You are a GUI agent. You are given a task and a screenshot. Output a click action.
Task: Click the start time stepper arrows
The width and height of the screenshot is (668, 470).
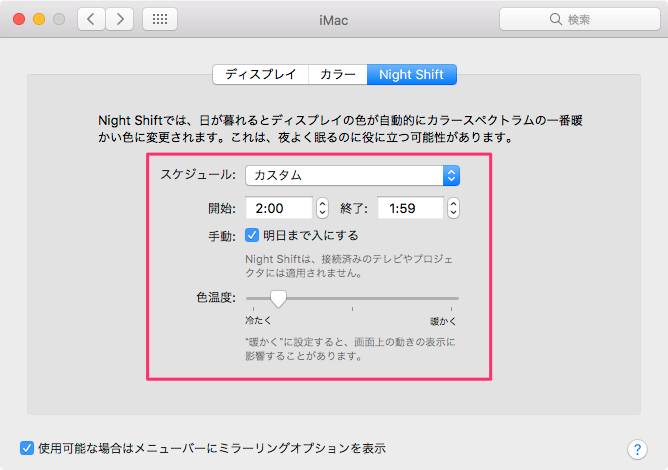tap(322, 208)
